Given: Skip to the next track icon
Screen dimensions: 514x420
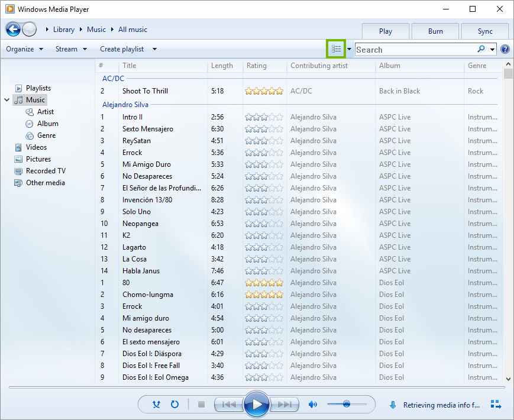Looking at the screenshot, I should point(285,404).
